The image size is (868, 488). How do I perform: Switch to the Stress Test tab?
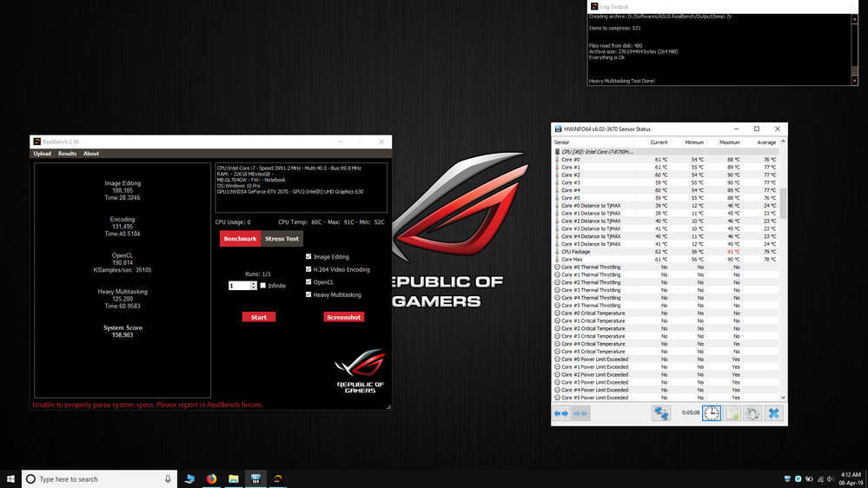point(282,239)
